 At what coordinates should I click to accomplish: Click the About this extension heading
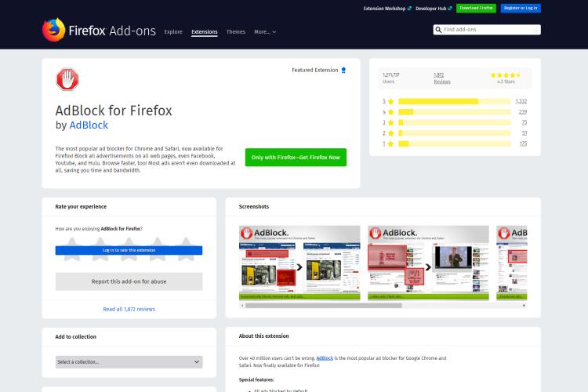point(264,336)
